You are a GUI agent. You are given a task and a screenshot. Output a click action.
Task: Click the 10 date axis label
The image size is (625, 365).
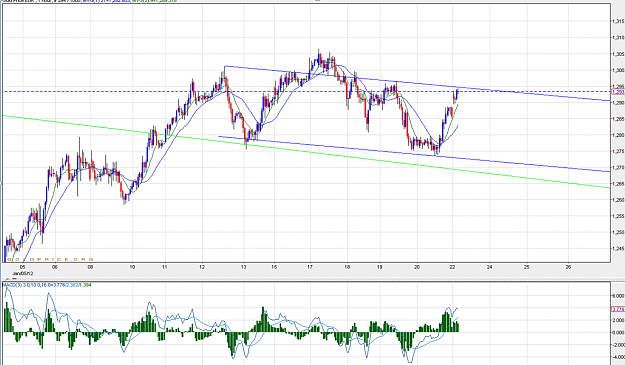132,267
